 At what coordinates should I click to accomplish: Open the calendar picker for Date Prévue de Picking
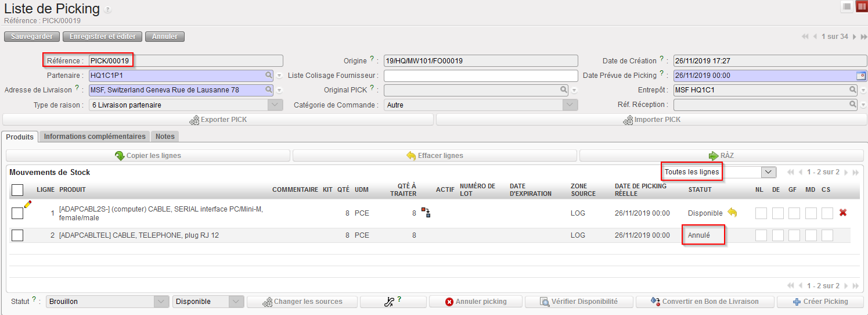tap(861, 76)
